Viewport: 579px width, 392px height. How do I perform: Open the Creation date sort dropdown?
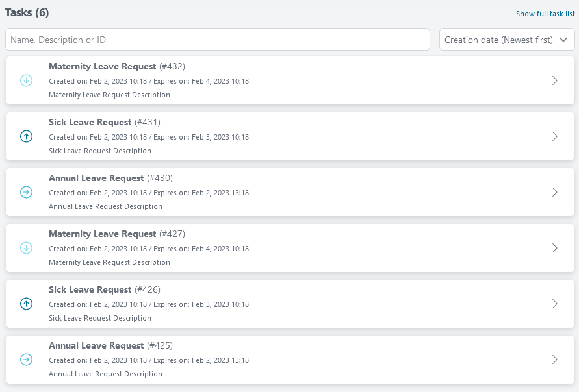pos(507,40)
